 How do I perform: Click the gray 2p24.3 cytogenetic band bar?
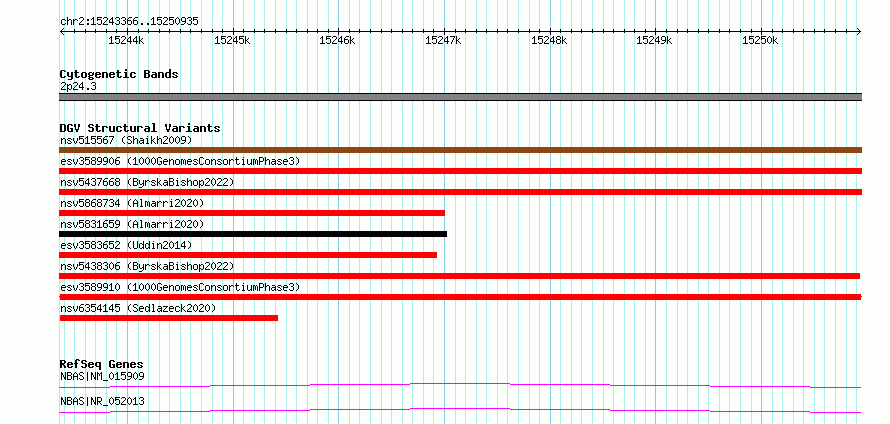460,97
